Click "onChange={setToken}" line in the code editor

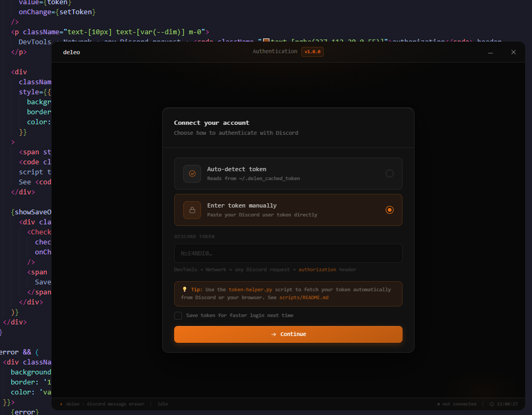pos(57,12)
